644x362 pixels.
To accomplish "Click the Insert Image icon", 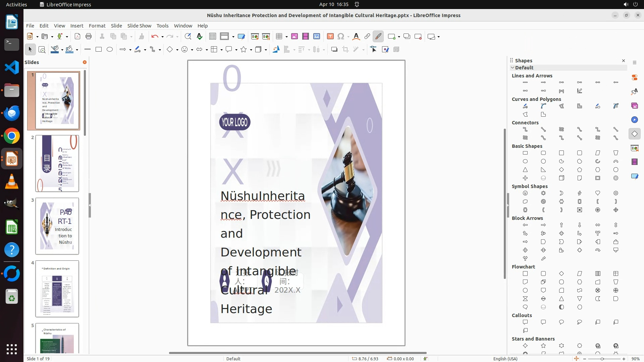I will tap(294, 37).
